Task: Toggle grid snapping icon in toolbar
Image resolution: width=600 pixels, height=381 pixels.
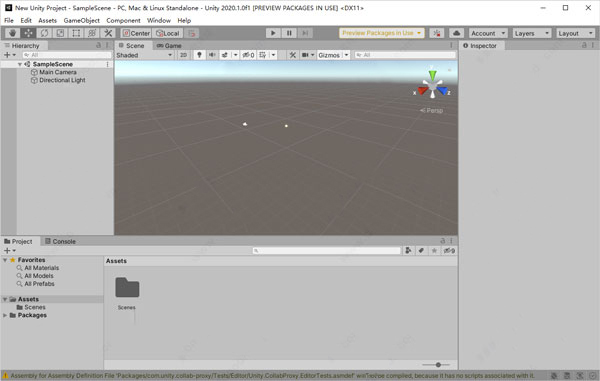Action: point(191,33)
